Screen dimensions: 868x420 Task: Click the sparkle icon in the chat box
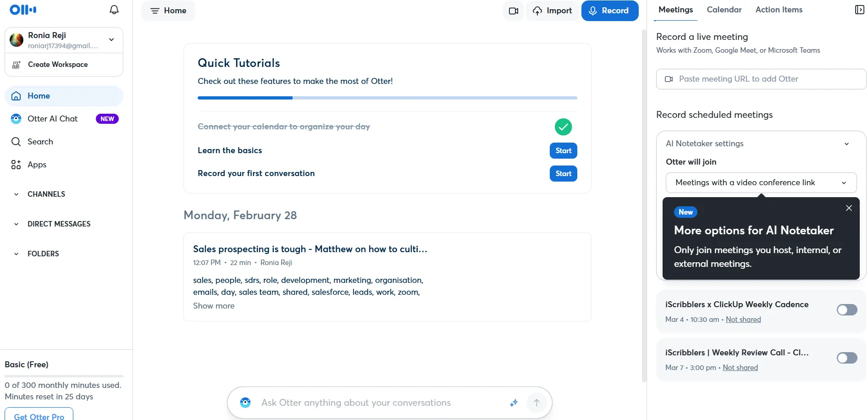(514, 403)
